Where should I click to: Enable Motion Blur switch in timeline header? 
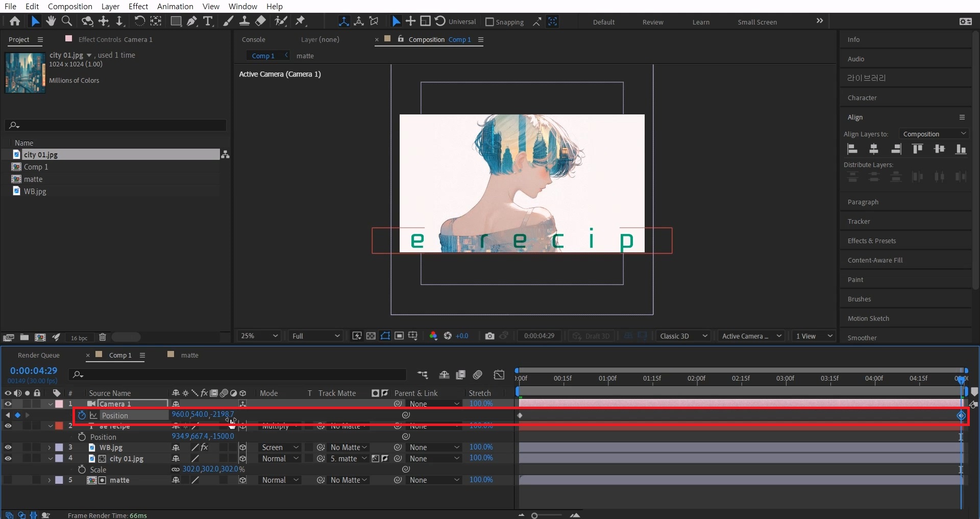(478, 375)
